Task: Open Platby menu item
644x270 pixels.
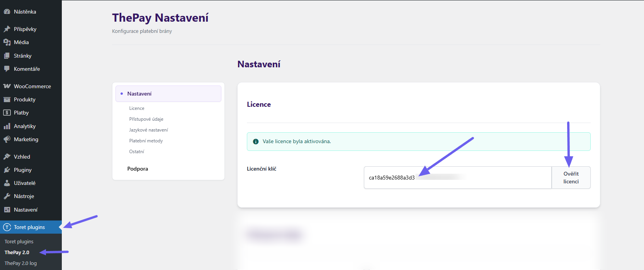Action: coord(31,113)
